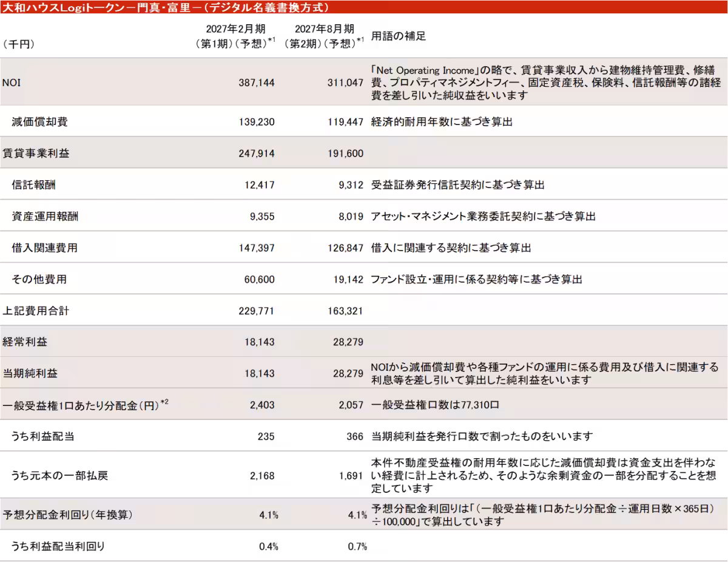Select the 予想分配金利回り(年換算) row label
This screenshot has width=728, height=562.
pyautogui.click(x=67, y=515)
